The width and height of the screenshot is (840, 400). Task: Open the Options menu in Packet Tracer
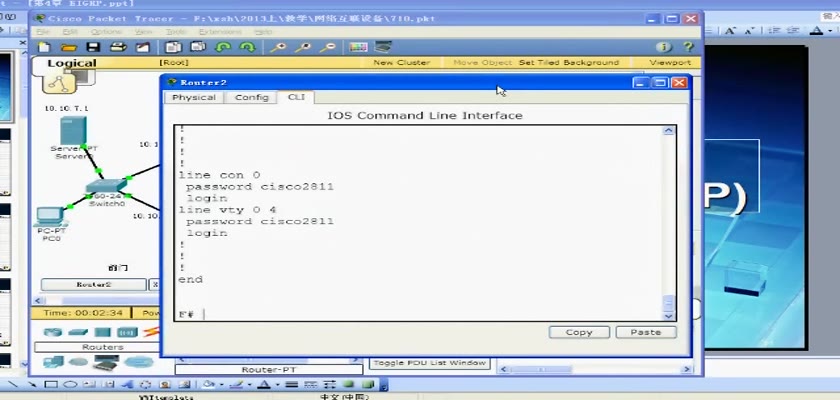coord(106,32)
